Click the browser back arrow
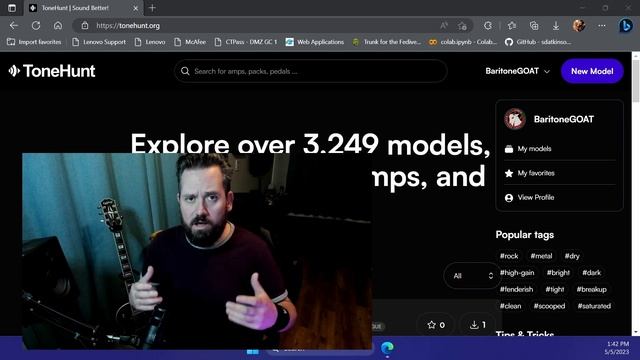 (x=14, y=25)
